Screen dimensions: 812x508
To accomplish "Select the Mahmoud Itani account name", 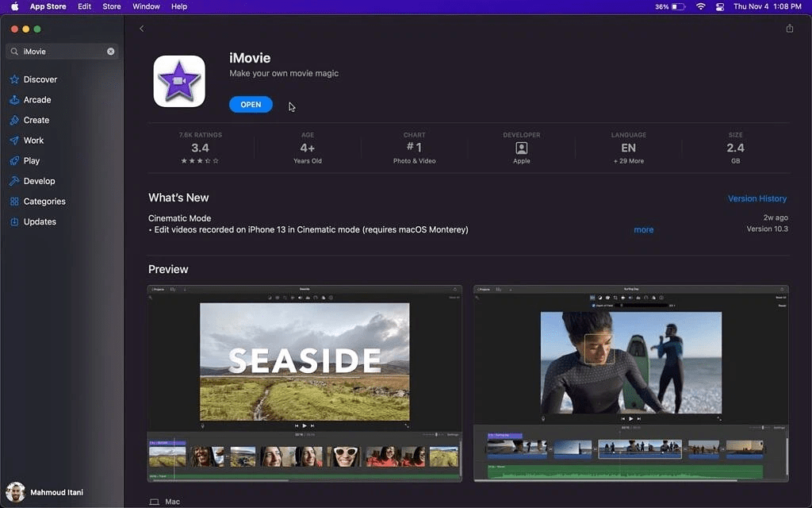I will coord(56,492).
